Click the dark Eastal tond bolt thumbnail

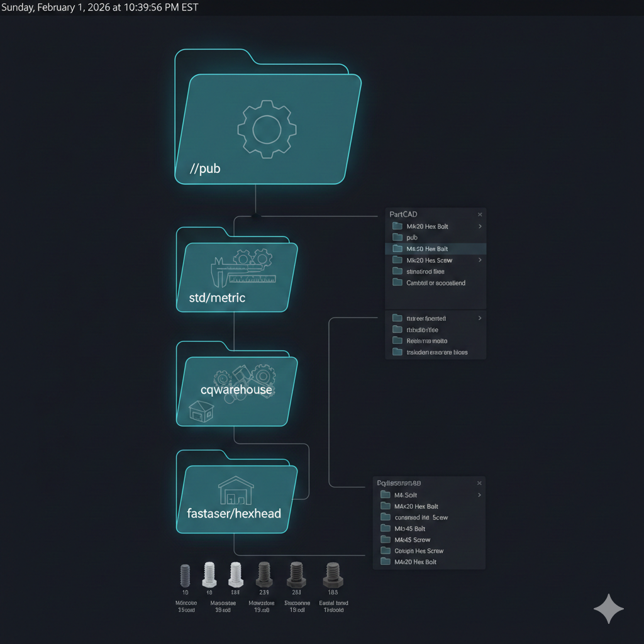tap(333, 575)
